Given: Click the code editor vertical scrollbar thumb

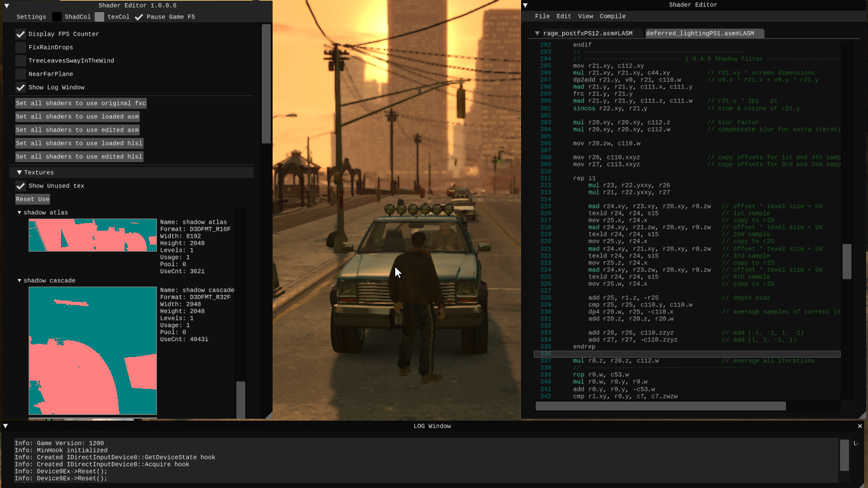Looking at the screenshot, I should [x=846, y=261].
